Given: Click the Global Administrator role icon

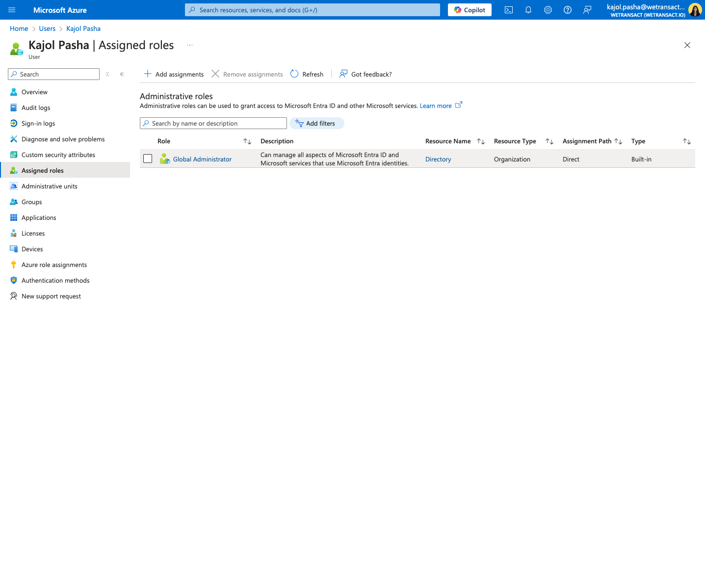Looking at the screenshot, I should [165, 159].
